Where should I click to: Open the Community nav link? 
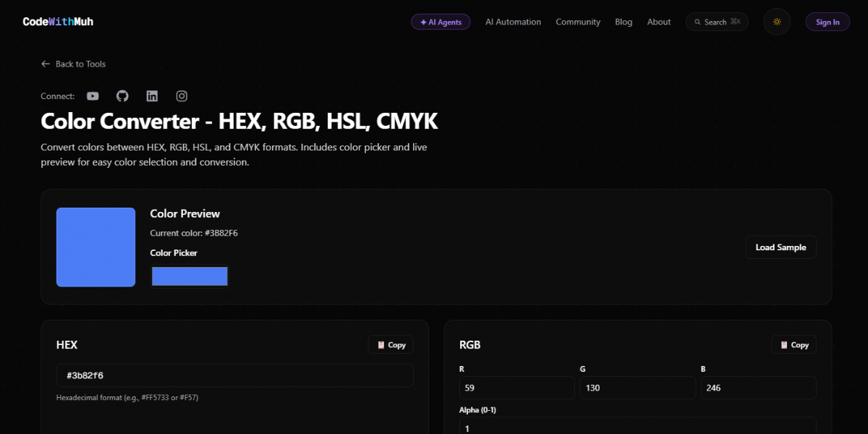click(578, 22)
